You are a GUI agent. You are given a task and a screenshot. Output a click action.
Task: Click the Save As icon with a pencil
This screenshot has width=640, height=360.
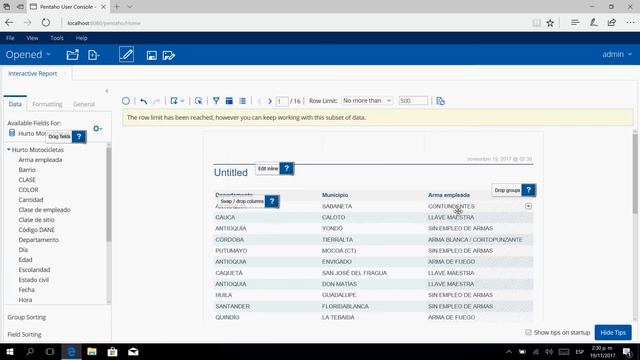(x=169, y=55)
